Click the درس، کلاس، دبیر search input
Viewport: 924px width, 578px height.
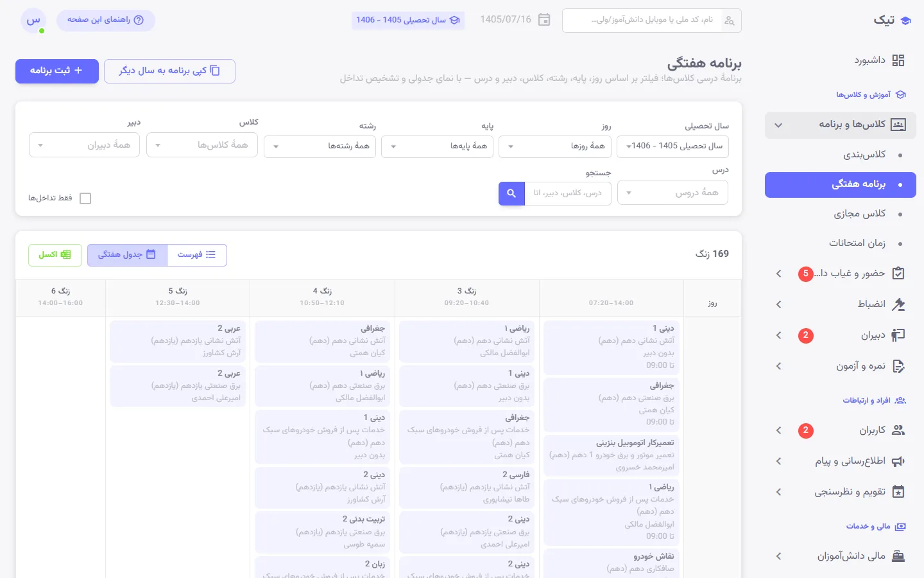[x=568, y=193]
